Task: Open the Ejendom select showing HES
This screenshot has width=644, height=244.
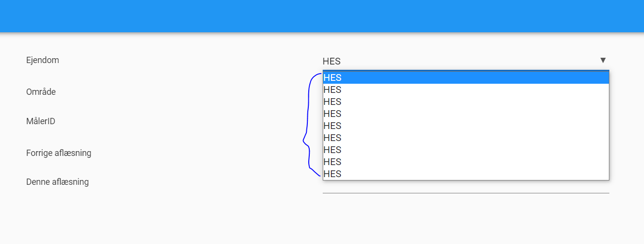Action: (x=466, y=61)
